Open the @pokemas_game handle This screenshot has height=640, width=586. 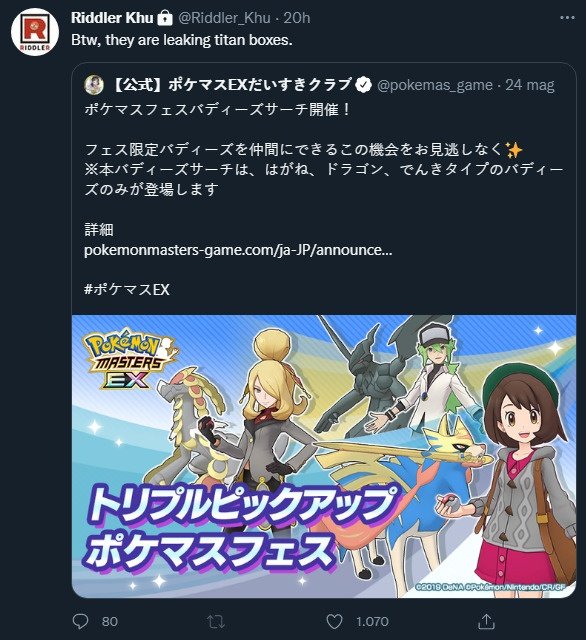tap(435, 85)
